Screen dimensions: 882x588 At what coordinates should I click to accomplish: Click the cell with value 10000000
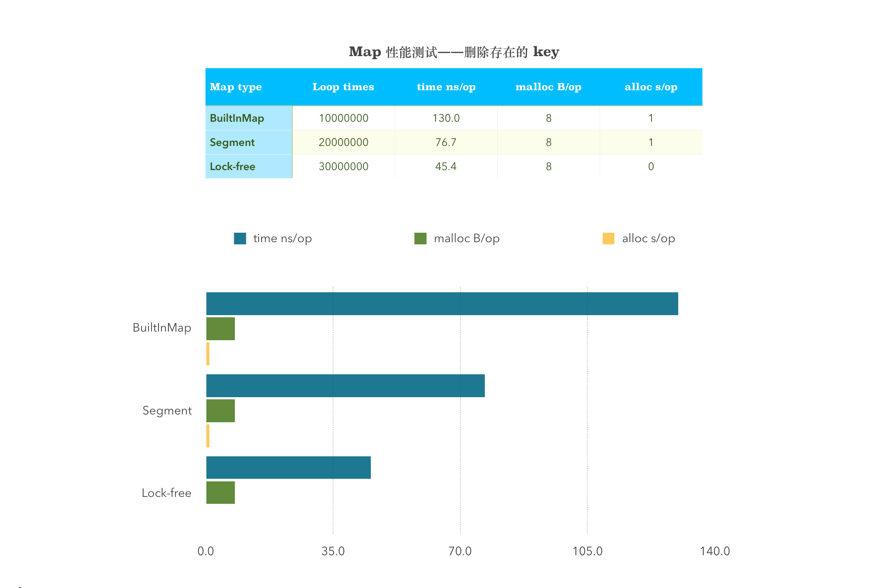(x=344, y=118)
